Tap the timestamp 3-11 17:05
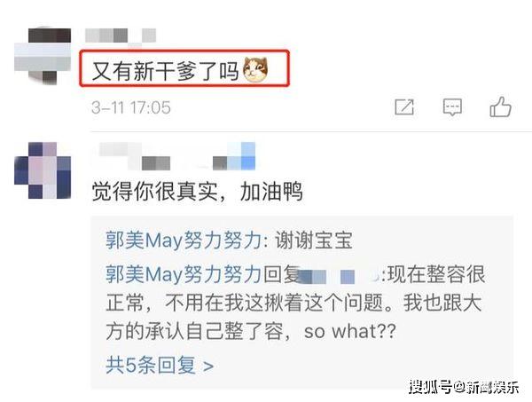The image size is (532, 402). tap(131, 107)
